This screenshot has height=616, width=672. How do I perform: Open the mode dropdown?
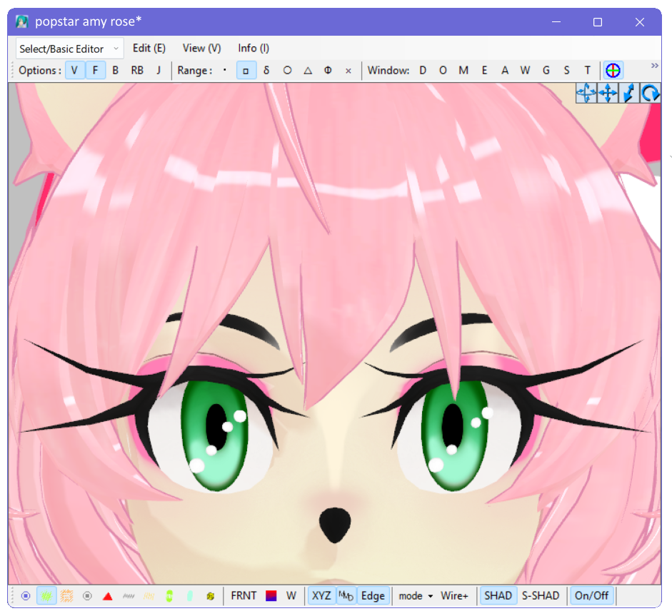click(x=416, y=596)
